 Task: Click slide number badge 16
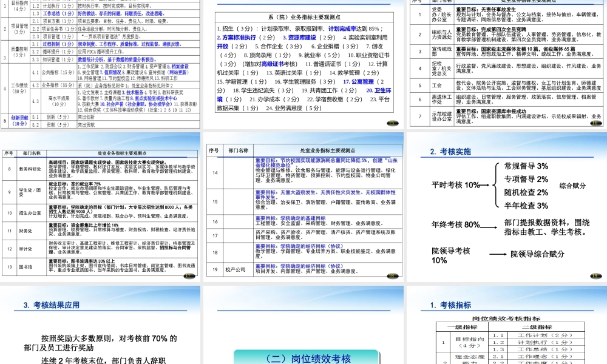pyautogui.click(x=596, y=123)
